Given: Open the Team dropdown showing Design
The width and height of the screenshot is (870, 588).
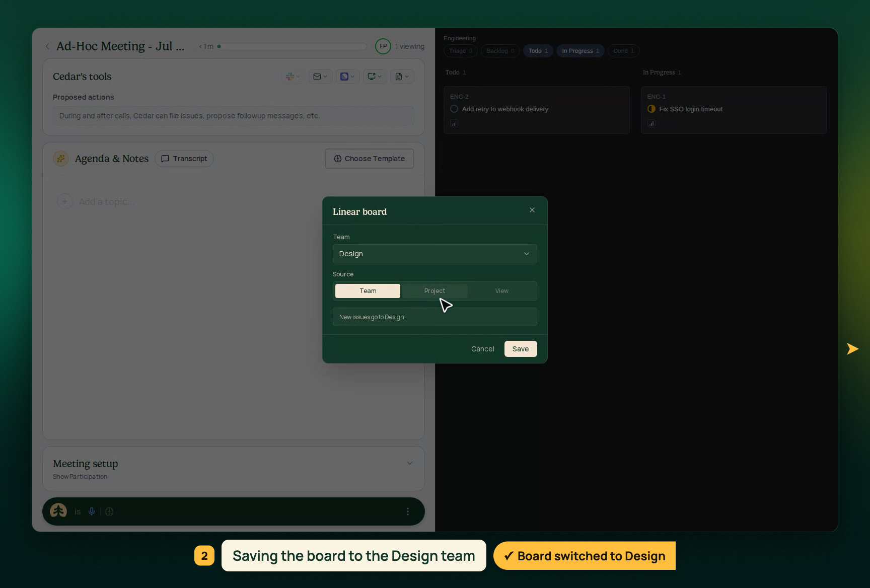Looking at the screenshot, I should click(x=434, y=254).
